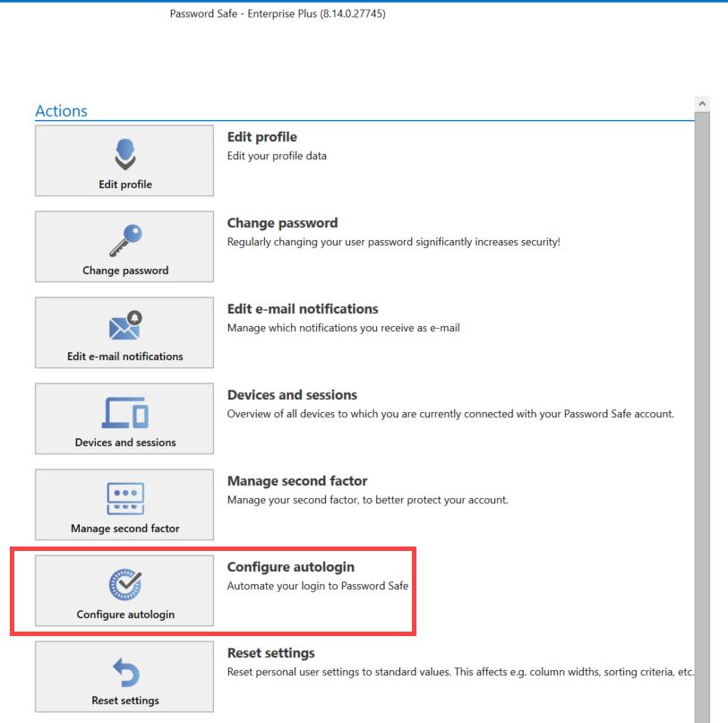Click 'Regularly changing your user password' description
This screenshot has height=723, width=728.
[x=394, y=242]
